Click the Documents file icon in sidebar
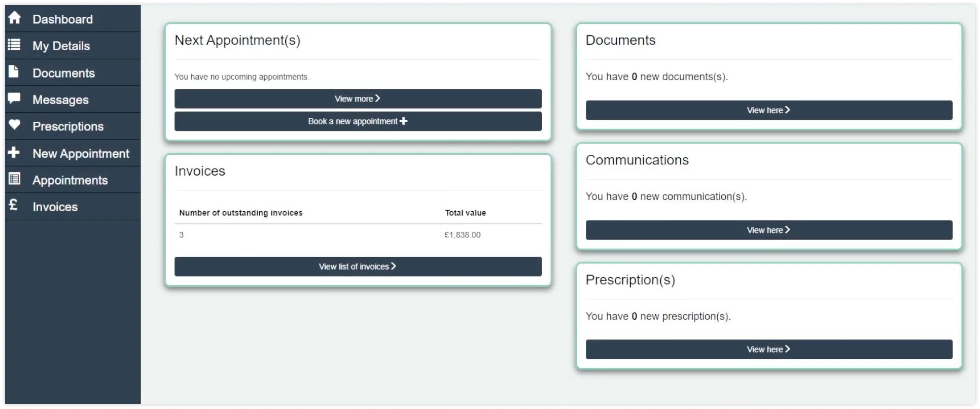This screenshot has width=980, height=409. (x=14, y=72)
